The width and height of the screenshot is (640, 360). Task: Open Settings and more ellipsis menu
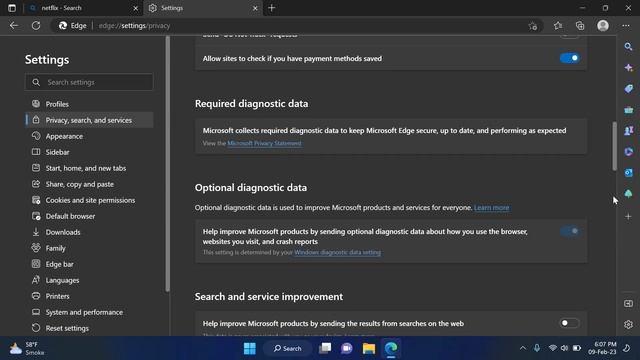pos(626,26)
